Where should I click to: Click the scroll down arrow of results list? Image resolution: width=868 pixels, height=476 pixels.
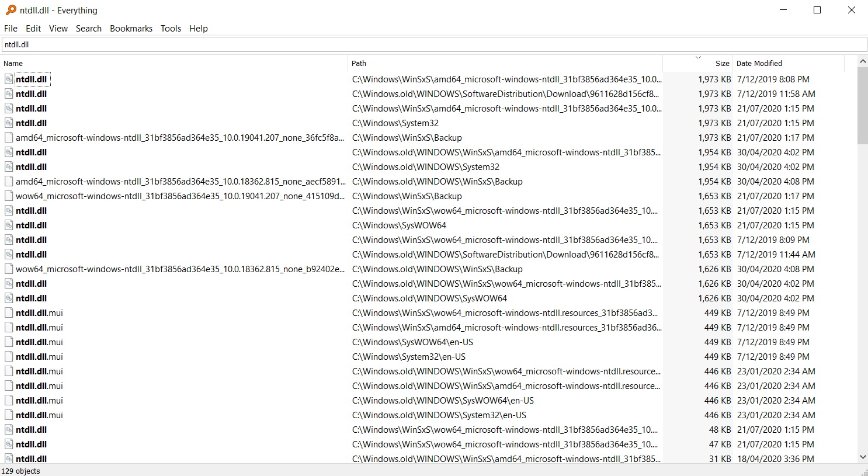tap(863, 457)
